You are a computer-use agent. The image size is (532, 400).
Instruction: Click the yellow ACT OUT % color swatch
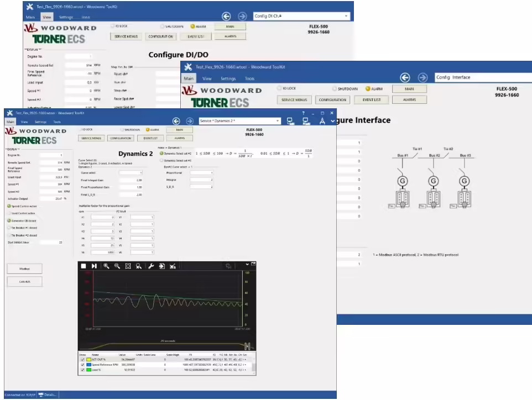click(x=88, y=360)
